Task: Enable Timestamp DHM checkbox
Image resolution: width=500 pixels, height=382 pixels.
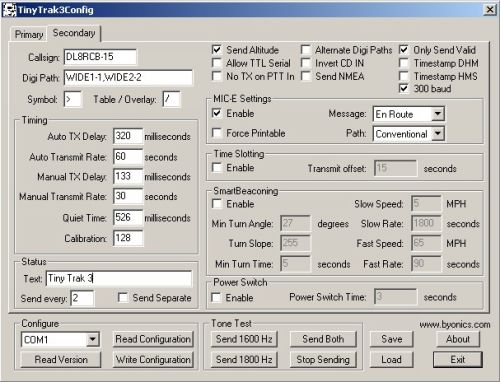Action: point(404,63)
